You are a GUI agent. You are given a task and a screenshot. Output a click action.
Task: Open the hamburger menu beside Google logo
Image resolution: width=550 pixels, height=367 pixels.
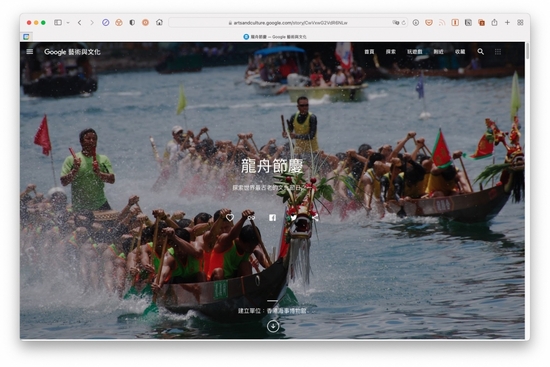coord(30,52)
